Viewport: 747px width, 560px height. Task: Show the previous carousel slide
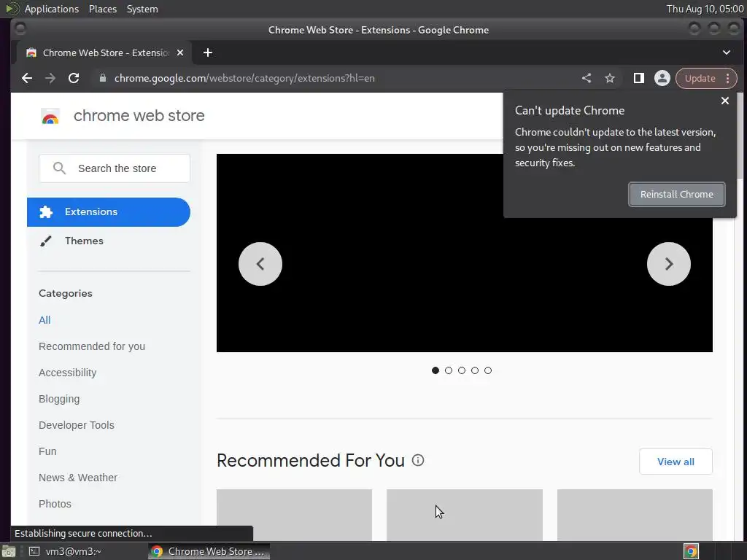(x=260, y=264)
